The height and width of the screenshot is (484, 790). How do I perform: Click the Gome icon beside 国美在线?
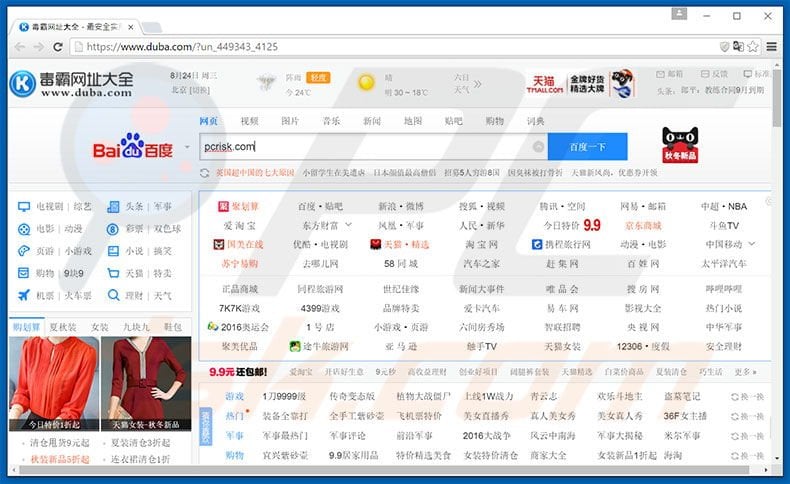pos(219,245)
